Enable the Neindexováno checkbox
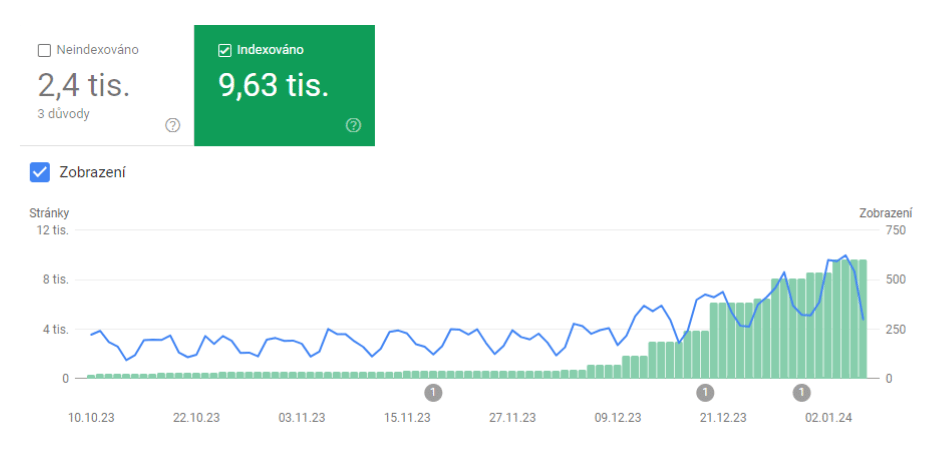940x470 pixels. (44, 50)
